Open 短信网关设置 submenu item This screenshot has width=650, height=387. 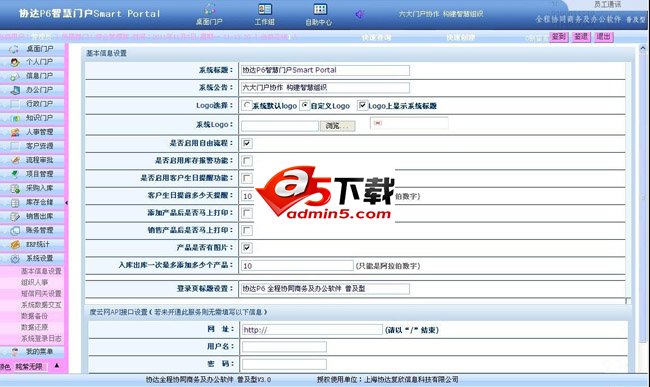(41, 294)
